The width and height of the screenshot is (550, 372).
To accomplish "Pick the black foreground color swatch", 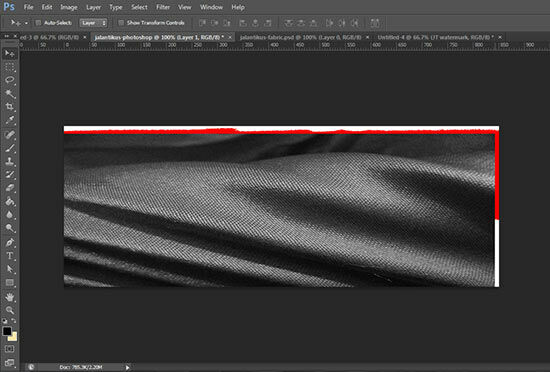I will (x=6, y=331).
